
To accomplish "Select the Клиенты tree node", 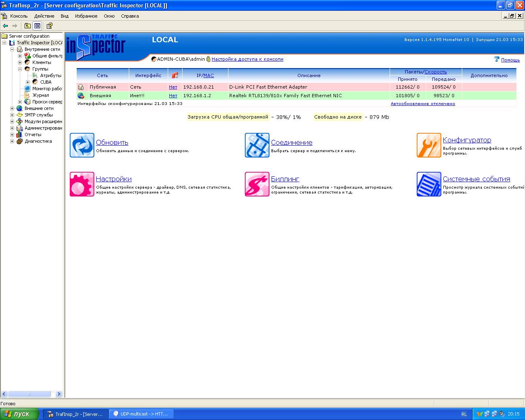I will click(x=41, y=62).
